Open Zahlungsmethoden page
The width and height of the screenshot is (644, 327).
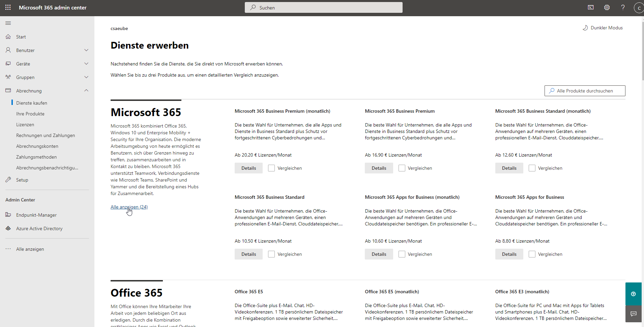(x=36, y=157)
